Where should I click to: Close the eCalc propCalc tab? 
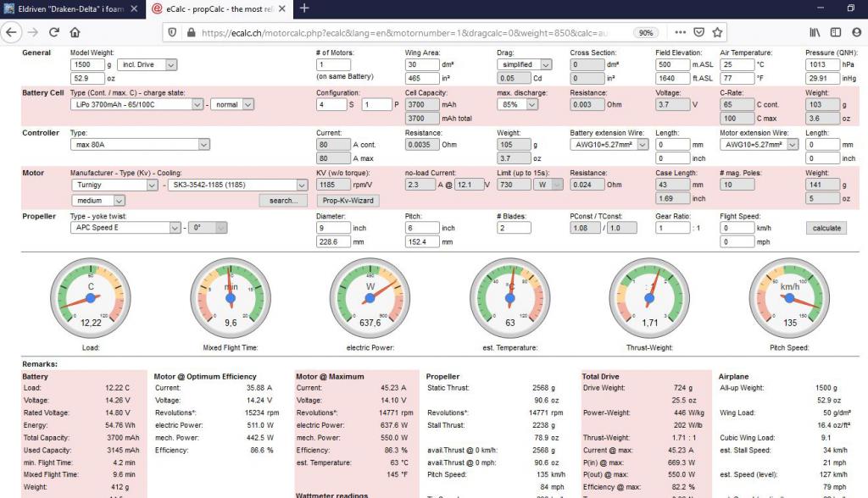(x=282, y=8)
